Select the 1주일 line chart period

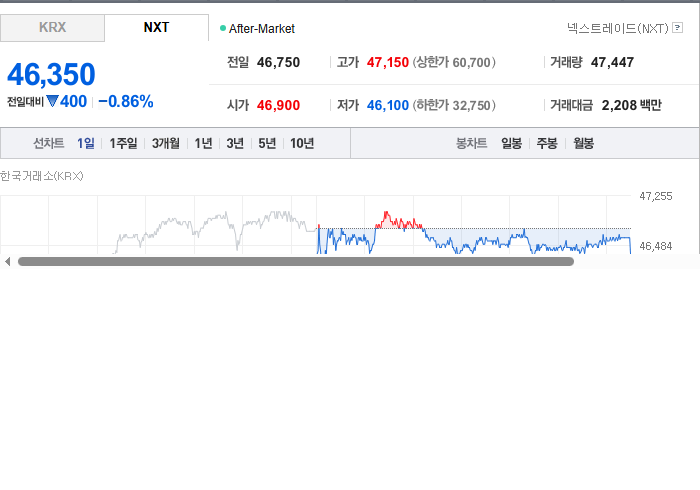pos(123,143)
